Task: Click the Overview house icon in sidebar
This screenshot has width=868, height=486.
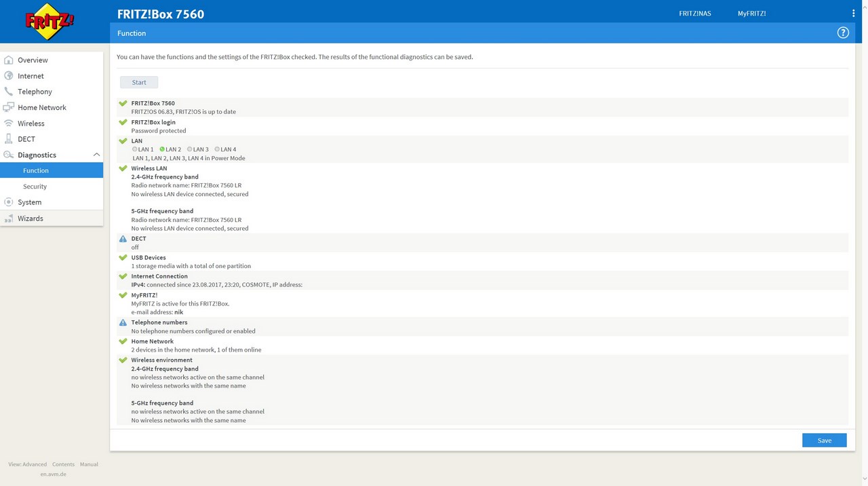Action: [x=9, y=60]
